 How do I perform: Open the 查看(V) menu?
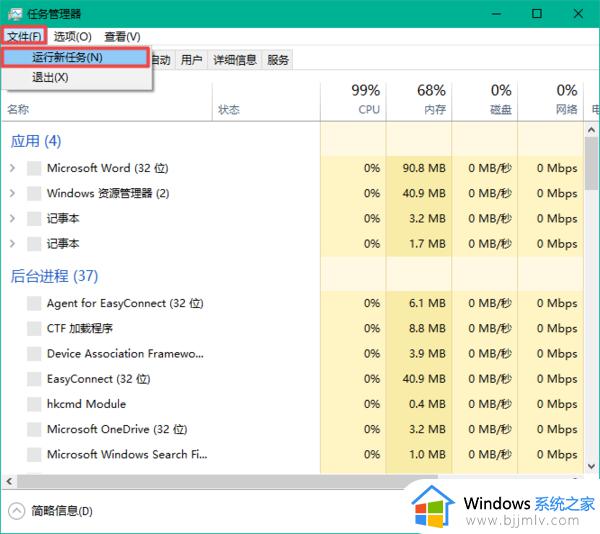pos(122,36)
